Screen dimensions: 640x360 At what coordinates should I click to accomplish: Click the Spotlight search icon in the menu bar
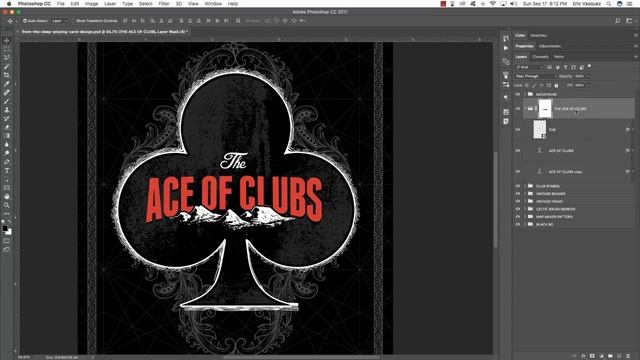609,4
